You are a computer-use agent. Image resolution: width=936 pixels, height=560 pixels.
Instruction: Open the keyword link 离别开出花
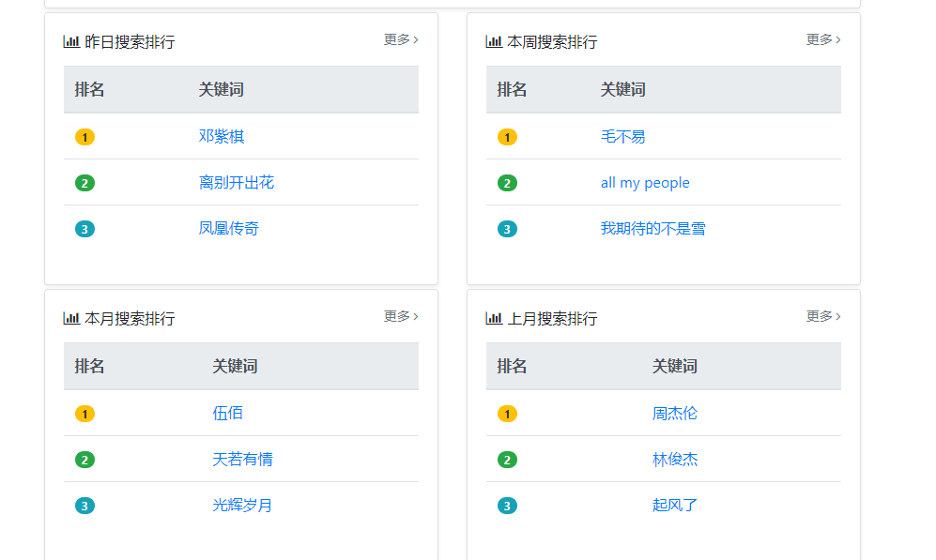[237, 182]
